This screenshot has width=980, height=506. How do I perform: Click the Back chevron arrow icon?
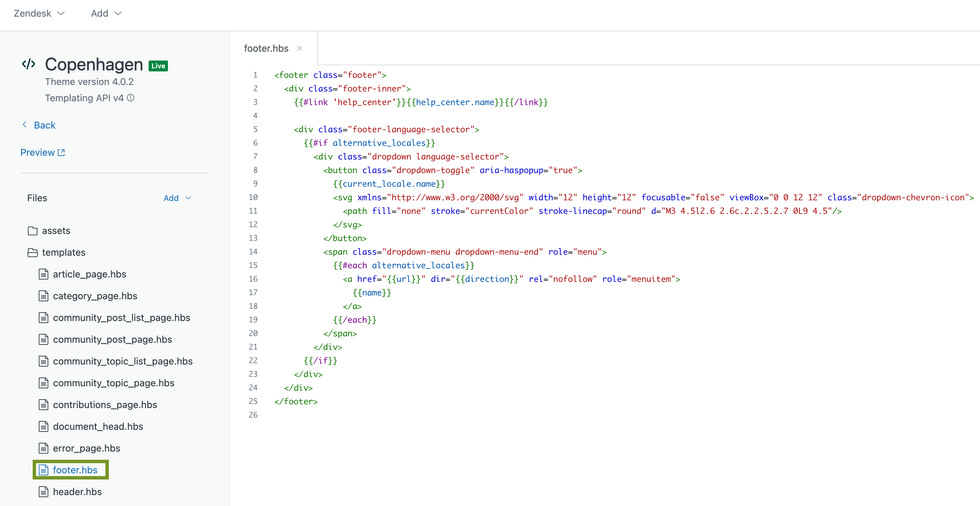[x=25, y=125]
